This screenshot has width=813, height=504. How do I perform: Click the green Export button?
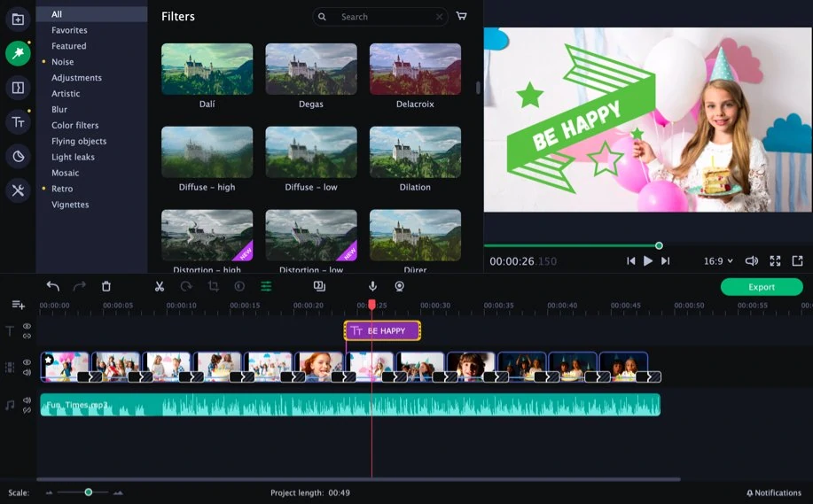[x=762, y=287]
